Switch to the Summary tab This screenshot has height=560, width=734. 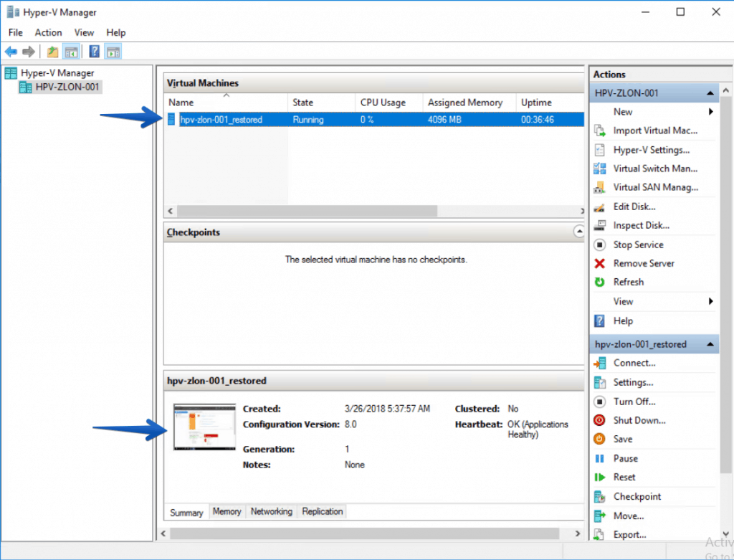click(x=186, y=513)
